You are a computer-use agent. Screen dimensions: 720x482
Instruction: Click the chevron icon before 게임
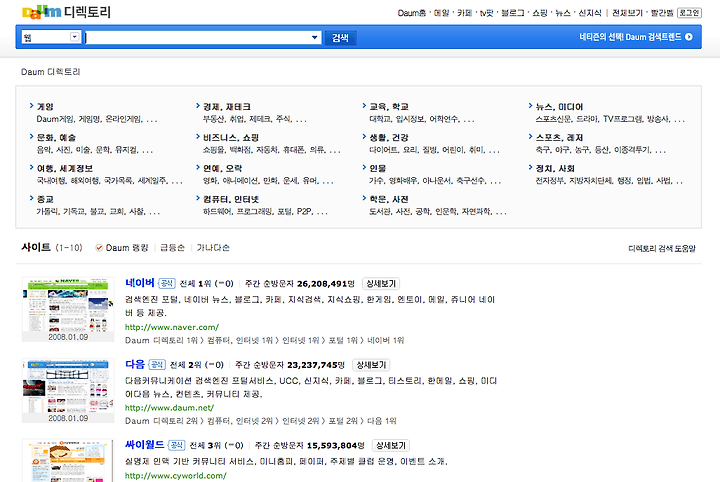point(31,106)
